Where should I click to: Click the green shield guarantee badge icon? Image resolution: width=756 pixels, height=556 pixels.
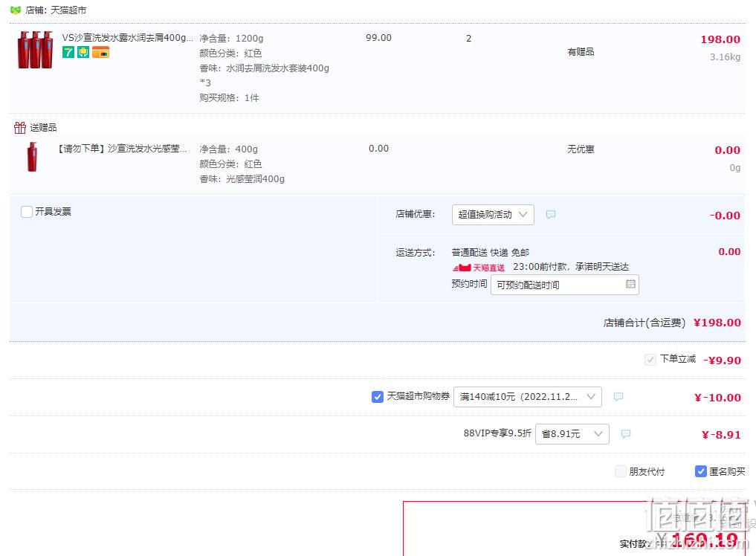pyautogui.click(x=83, y=52)
